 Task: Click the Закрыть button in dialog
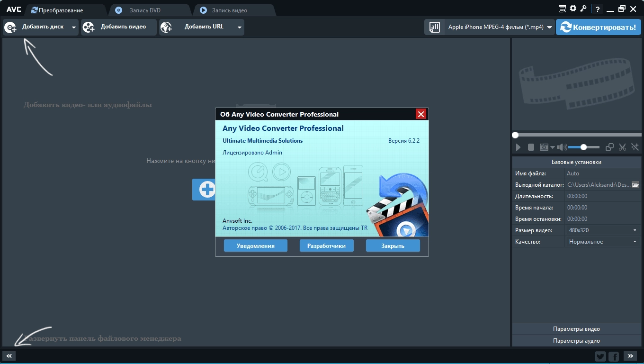393,246
